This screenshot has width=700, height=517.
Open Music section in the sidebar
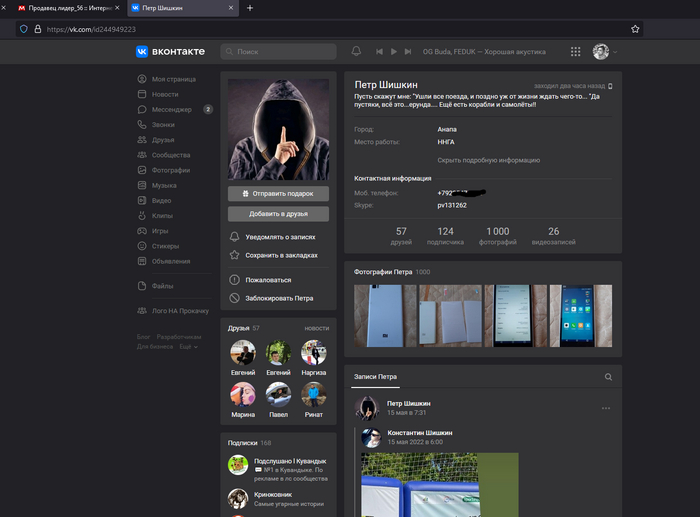click(x=164, y=185)
